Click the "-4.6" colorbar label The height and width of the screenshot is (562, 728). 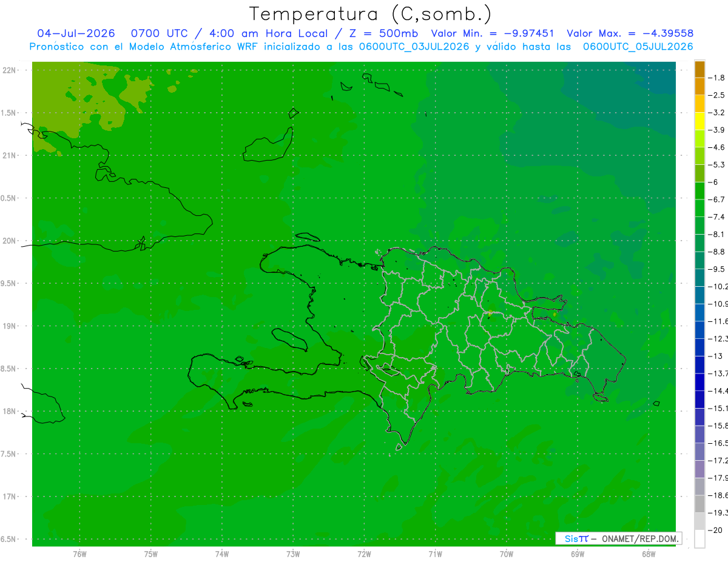716,147
